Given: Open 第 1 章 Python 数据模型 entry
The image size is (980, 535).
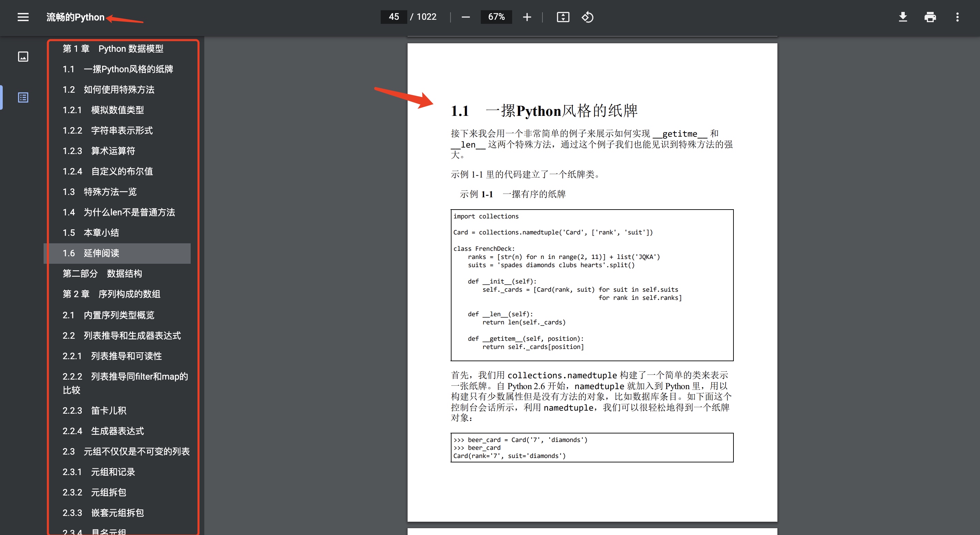Looking at the screenshot, I should (113, 49).
